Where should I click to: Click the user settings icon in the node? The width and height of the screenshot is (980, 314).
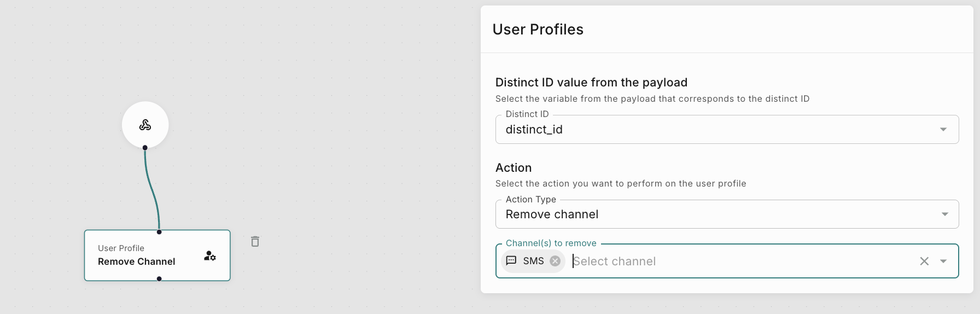click(x=210, y=255)
